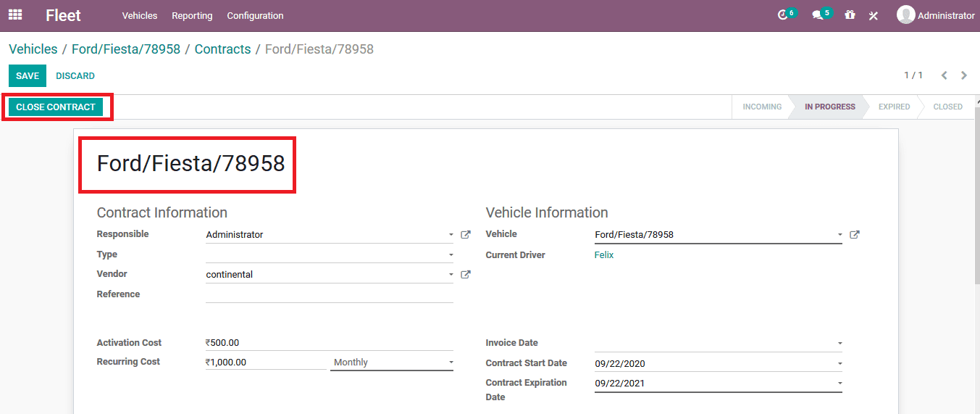Image resolution: width=980 pixels, height=414 pixels.
Task: Set status to Incoming stage
Action: tap(762, 107)
